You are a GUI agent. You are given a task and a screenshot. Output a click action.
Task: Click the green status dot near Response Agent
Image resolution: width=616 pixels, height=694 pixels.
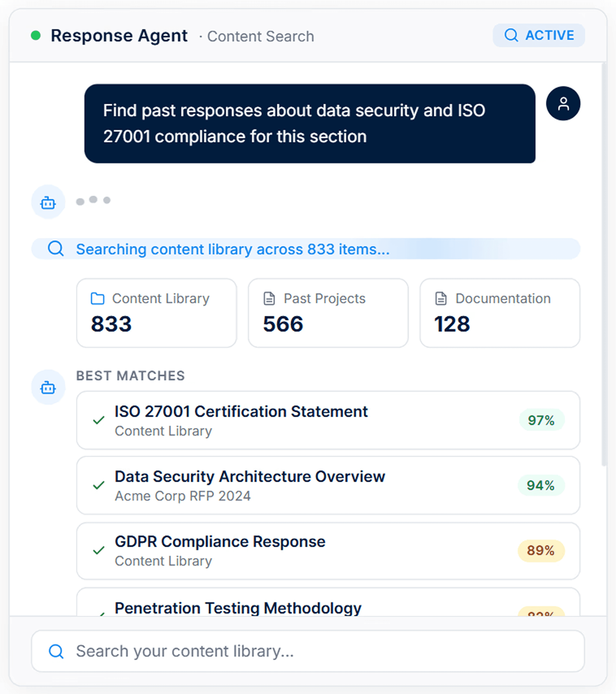click(x=36, y=35)
